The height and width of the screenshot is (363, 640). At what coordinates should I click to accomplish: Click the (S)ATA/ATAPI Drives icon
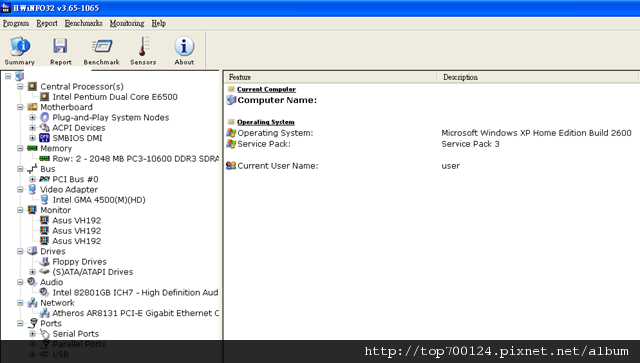(44, 272)
